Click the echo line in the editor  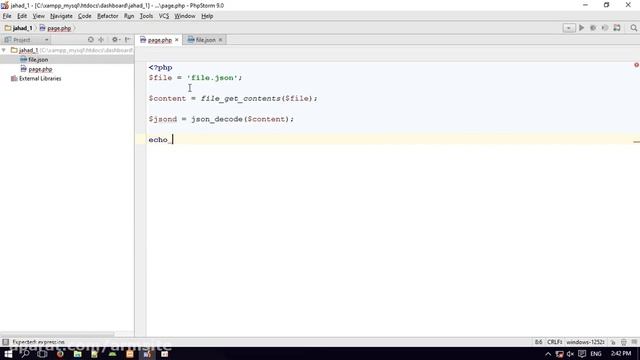[x=158, y=140]
